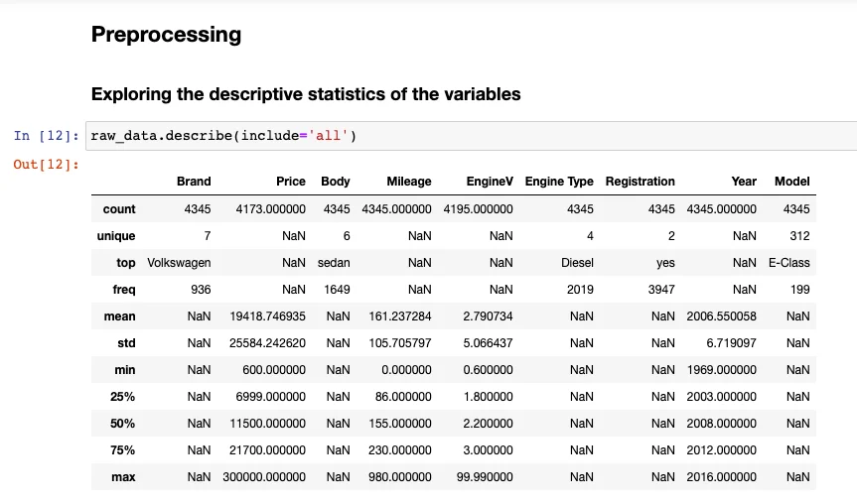The height and width of the screenshot is (504, 857).
Task: Select the max row label
Action: click(x=123, y=477)
